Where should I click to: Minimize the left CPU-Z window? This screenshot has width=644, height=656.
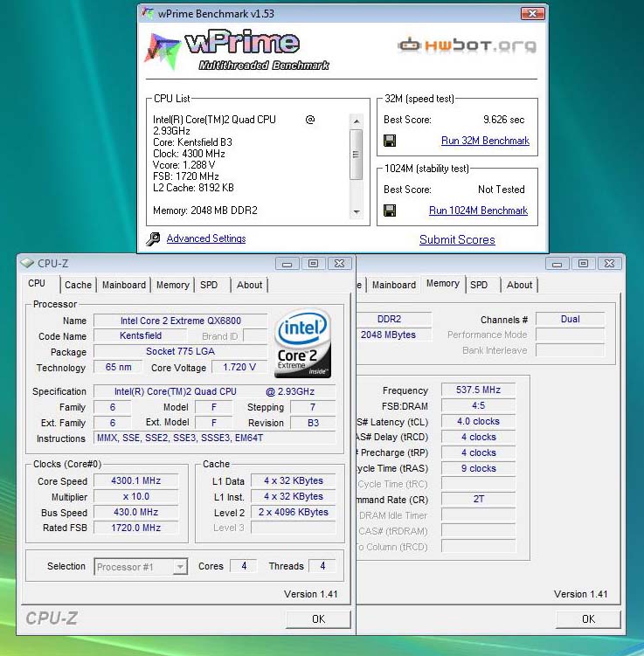(287, 264)
